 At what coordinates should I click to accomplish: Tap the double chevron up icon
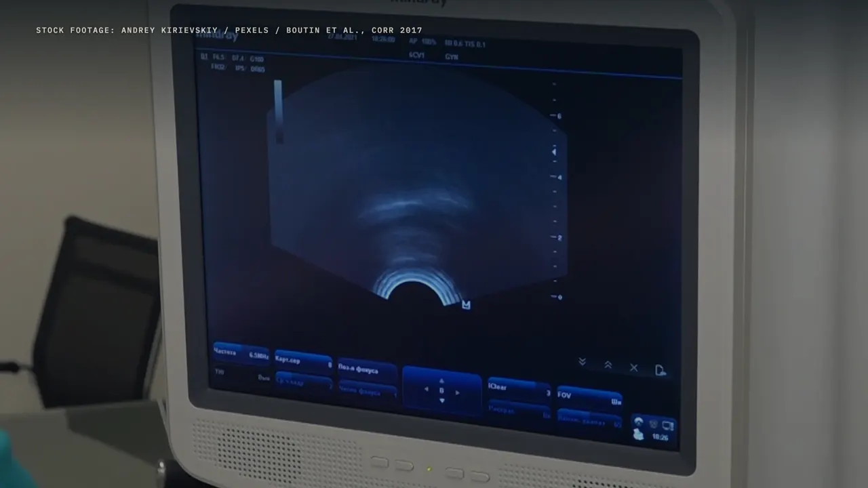608,365
